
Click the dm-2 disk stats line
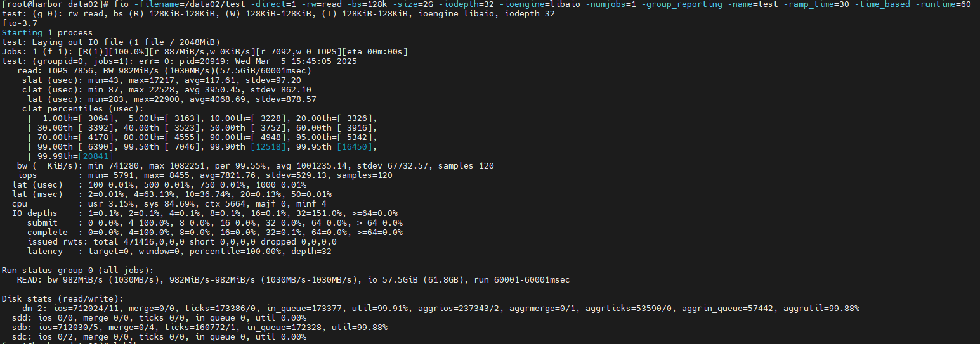click(x=441, y=309)
